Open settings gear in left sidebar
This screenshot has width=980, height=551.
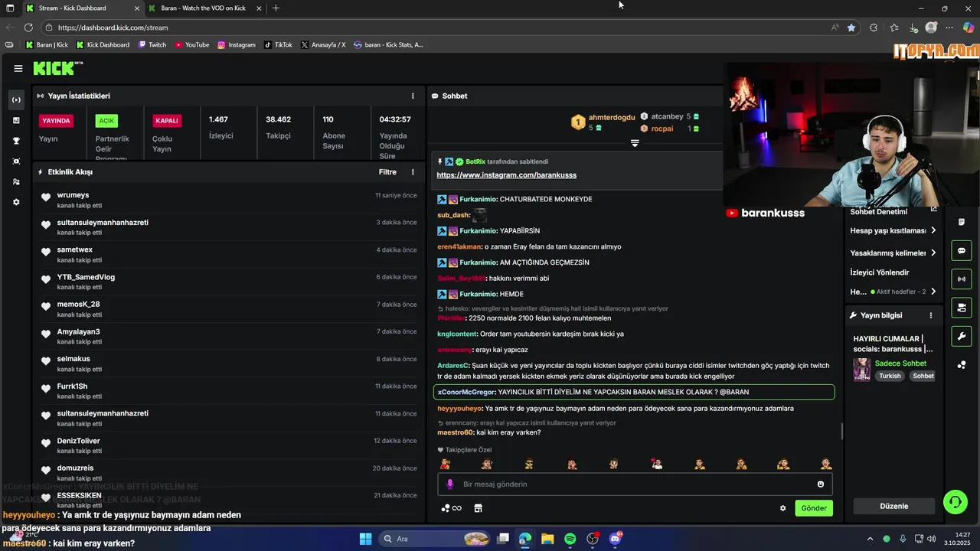[x=16, y=202]
